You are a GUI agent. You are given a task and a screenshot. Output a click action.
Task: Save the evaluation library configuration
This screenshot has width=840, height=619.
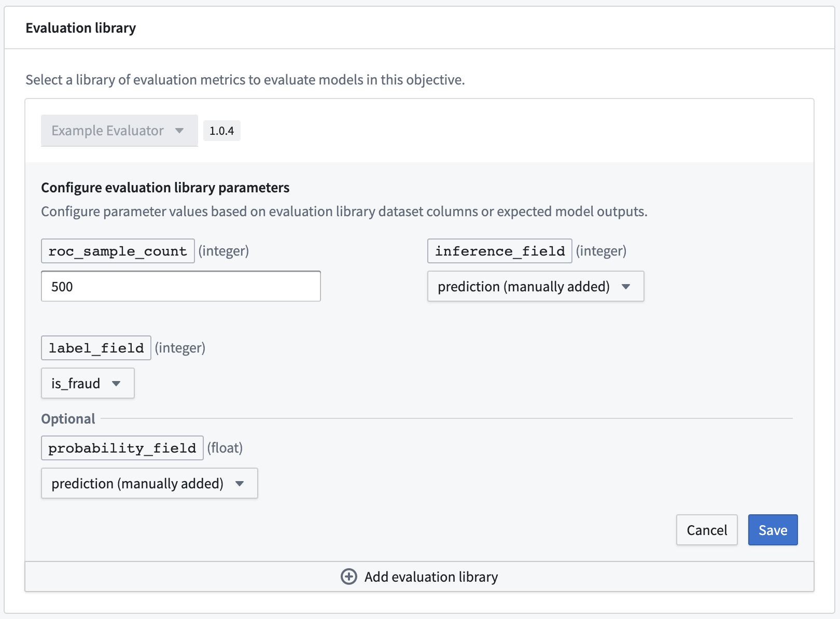[x=773, y=530]
